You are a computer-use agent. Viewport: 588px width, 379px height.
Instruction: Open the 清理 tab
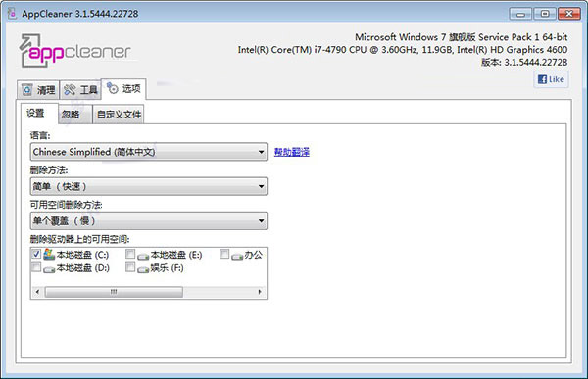coord(38,90)
